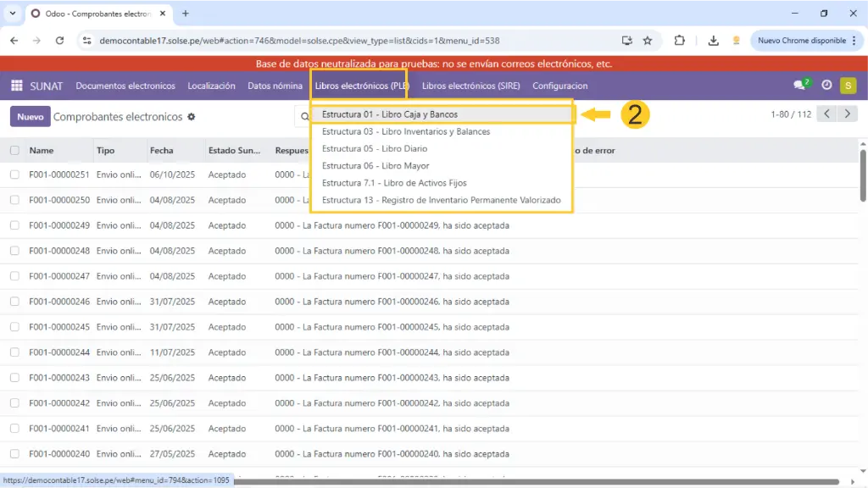Expand the Localización menu
Screen dimensions: 868x488
[211, 86]
